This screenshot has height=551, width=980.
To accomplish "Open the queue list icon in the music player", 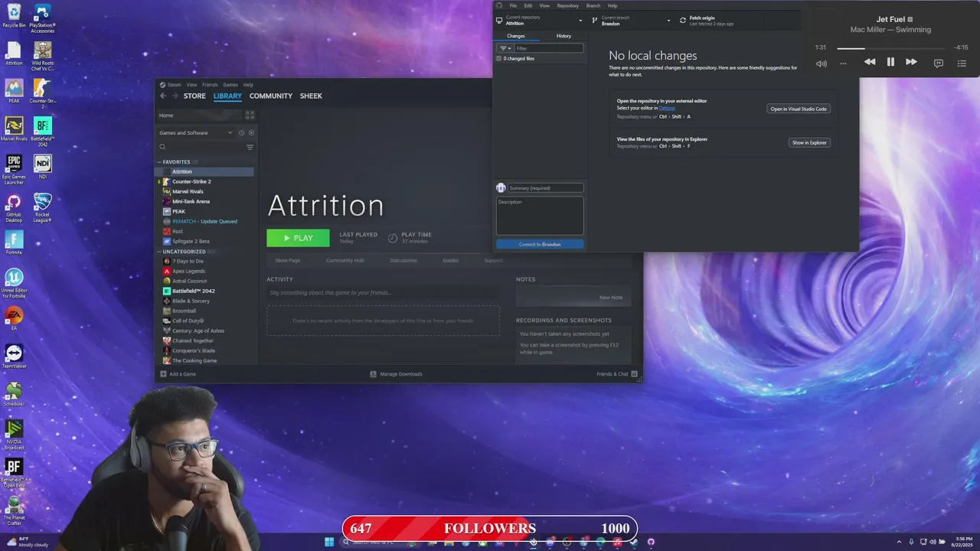I will click(x=962, y=63).
